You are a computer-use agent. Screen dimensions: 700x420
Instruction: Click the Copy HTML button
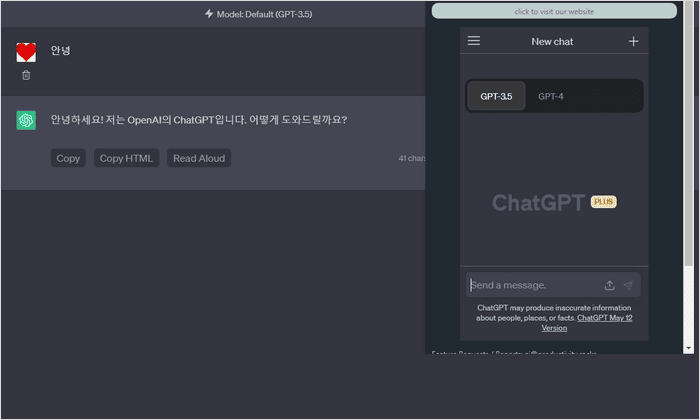pyautogui.click(x=126, y=158)
